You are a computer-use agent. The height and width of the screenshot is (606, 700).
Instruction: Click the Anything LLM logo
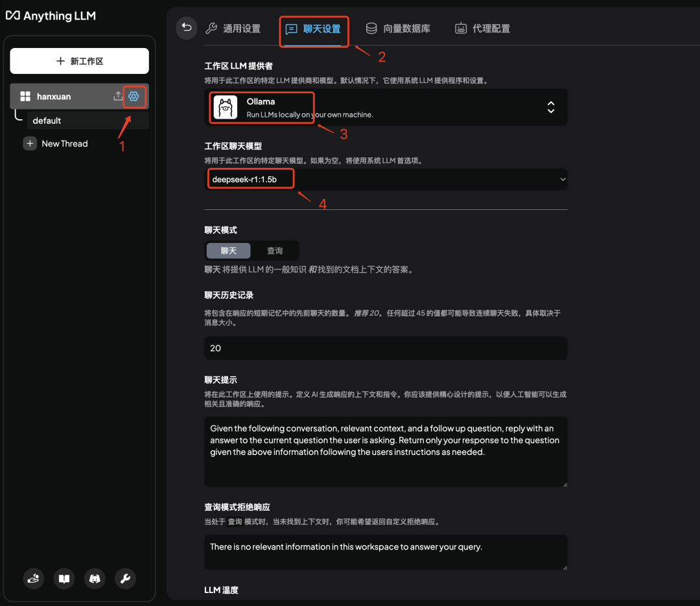click(51, 16)
